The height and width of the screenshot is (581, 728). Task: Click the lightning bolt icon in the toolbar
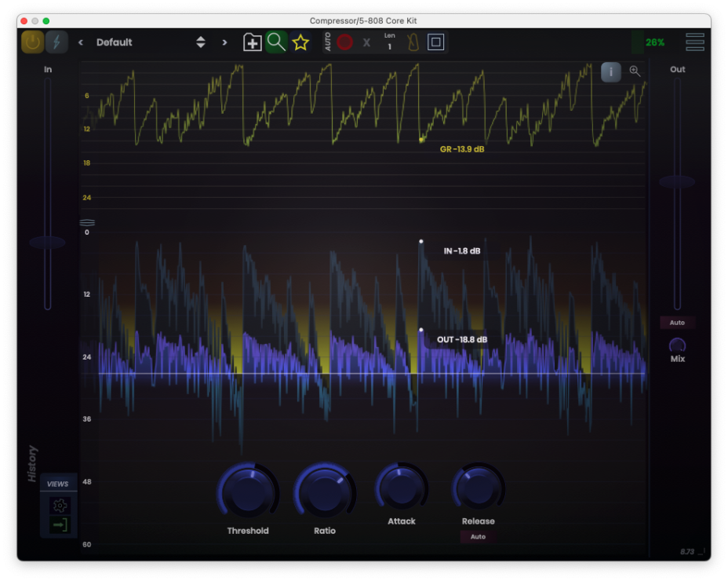56,42
